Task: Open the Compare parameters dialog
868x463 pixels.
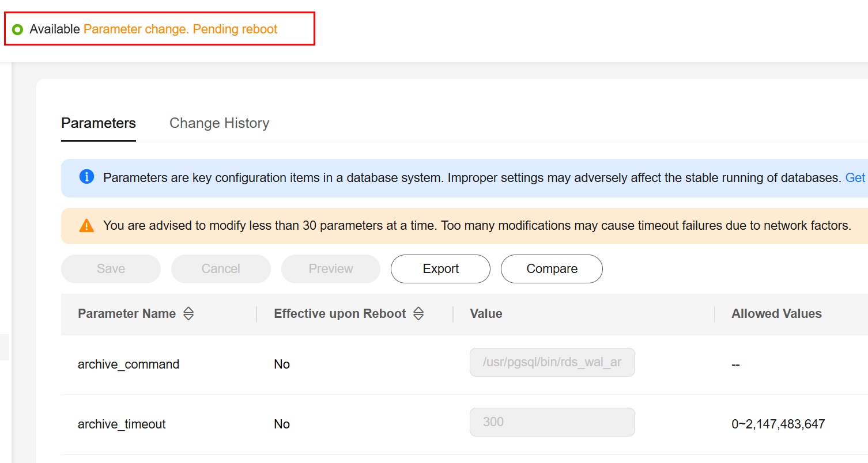Action: pyautogui.click(x=552, y=269)
